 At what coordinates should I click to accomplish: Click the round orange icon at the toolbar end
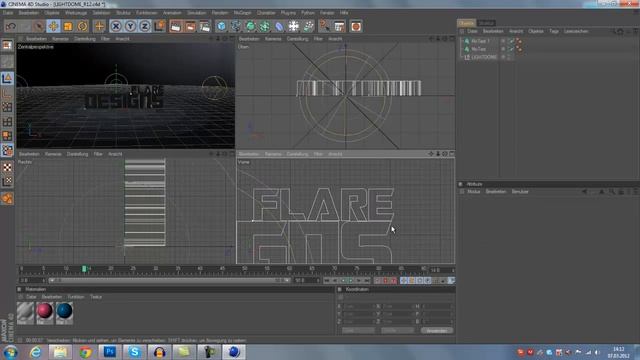(356, 26)
